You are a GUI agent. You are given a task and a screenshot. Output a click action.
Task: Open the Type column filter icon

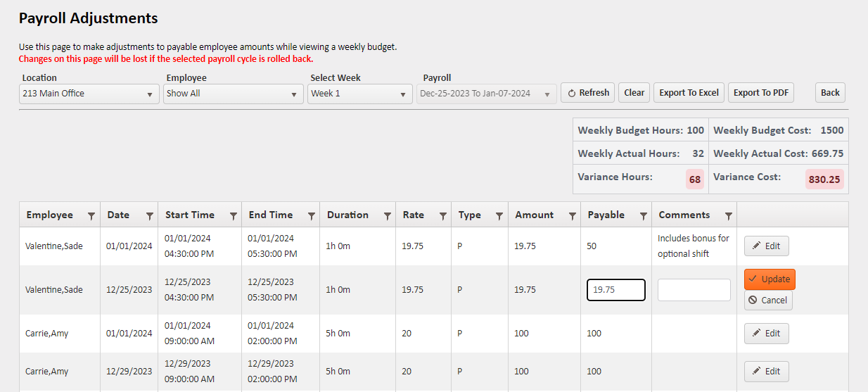pos(499,216)
